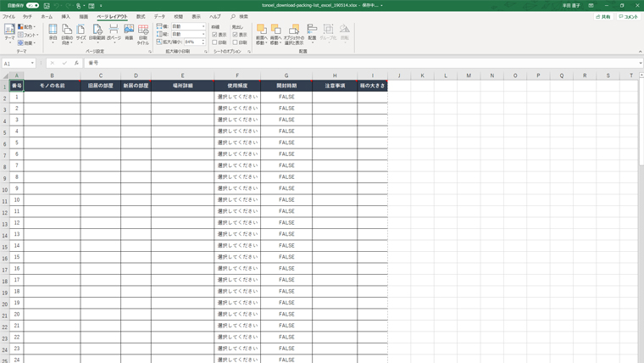This screenshot has width=644, height=363.
Task: Enable 見出し 印刷 (Headings Print) checkbox
Action: pyautogui.click(x=236, y=42)
